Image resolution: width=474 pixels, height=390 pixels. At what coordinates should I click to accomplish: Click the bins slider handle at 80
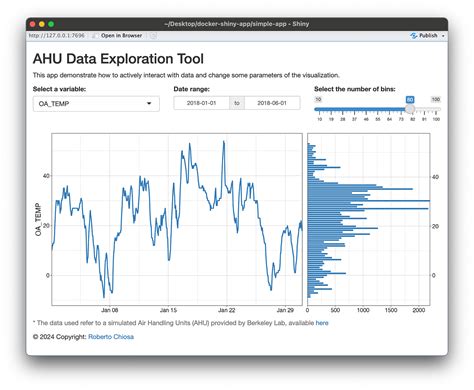[x=410, y=109]
